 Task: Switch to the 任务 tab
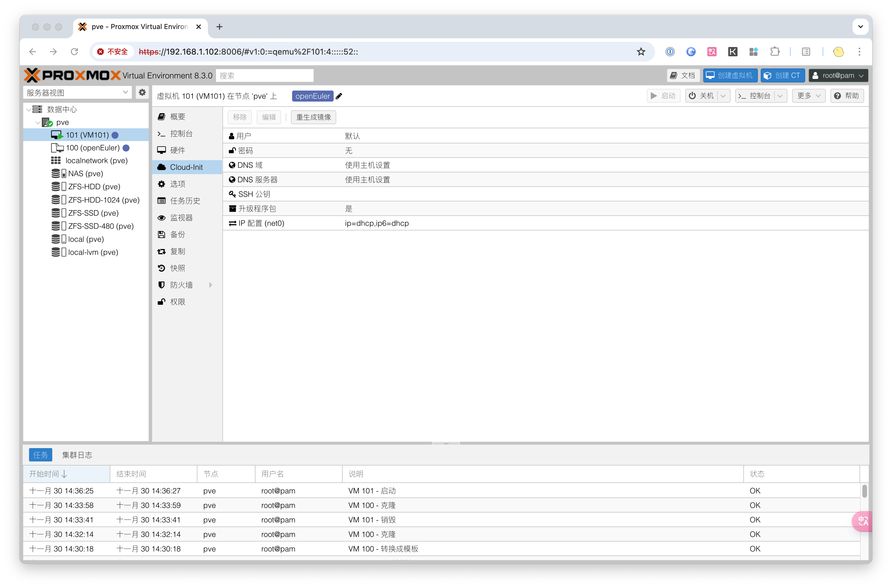click(41, 455)
